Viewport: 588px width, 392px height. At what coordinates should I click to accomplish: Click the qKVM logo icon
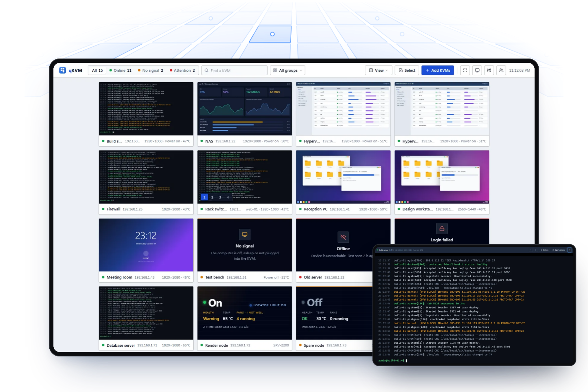click(63, 70)
